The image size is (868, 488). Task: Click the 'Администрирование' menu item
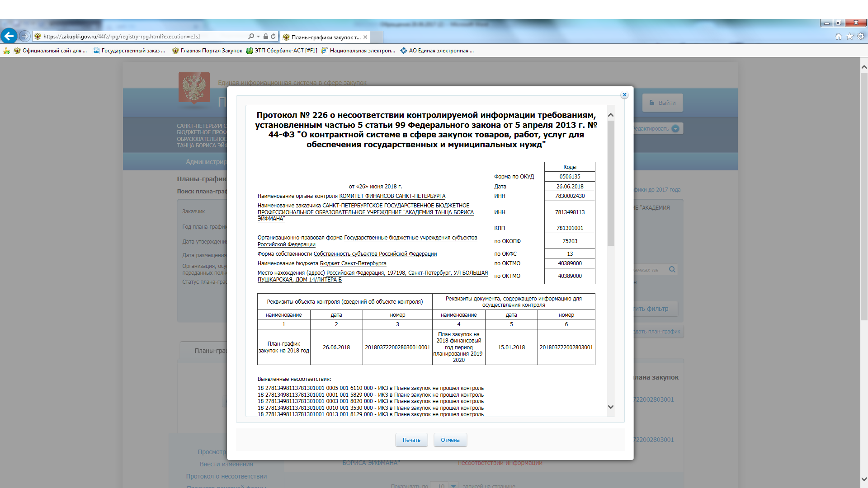pos(206,162)
